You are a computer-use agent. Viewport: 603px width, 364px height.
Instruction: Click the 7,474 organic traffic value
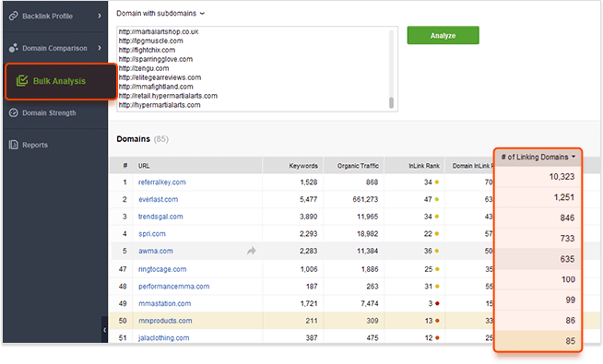pyautogui.click(x=369, y=304)
